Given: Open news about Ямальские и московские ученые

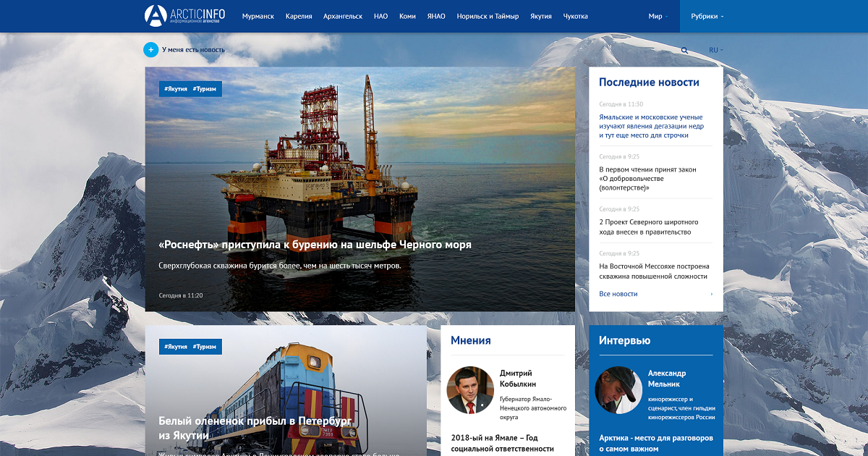Looking at the screenshot, I should tap(651, 126).
